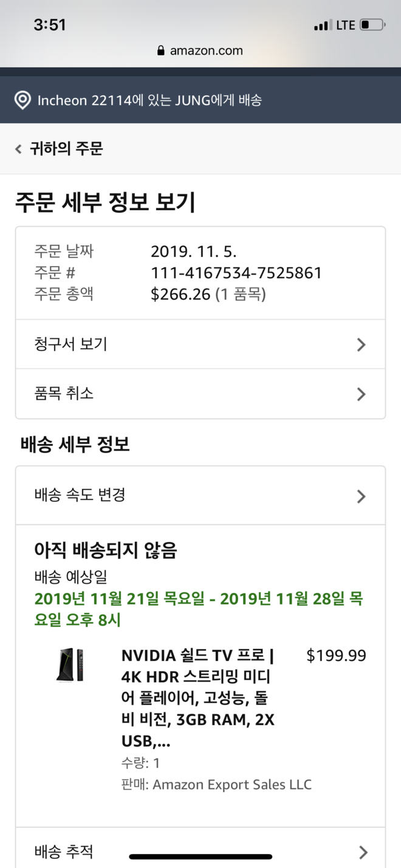
Task: Tap the seller name Amazon Export Sales LLC
Action: pos(232,784)
